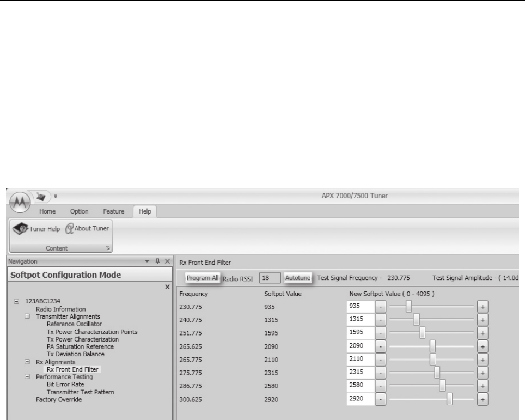Select the Help ribbon tab
This screenshot has height=420, width=525.
coord(145,211)
